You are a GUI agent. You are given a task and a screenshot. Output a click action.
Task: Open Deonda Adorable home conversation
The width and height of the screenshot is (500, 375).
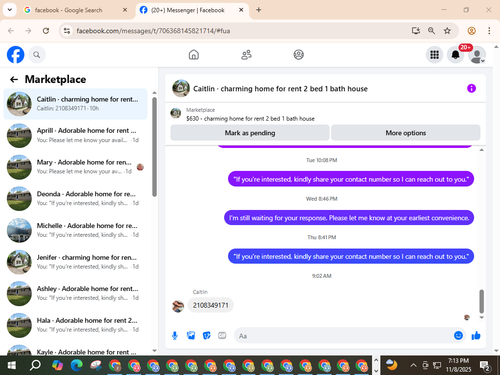point(75,199)
